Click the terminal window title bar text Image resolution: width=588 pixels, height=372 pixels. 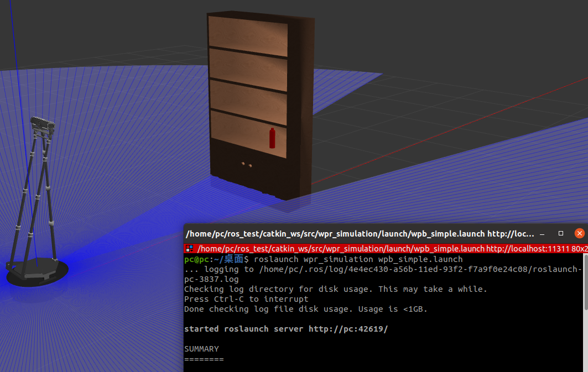click(x=360, y=234)
